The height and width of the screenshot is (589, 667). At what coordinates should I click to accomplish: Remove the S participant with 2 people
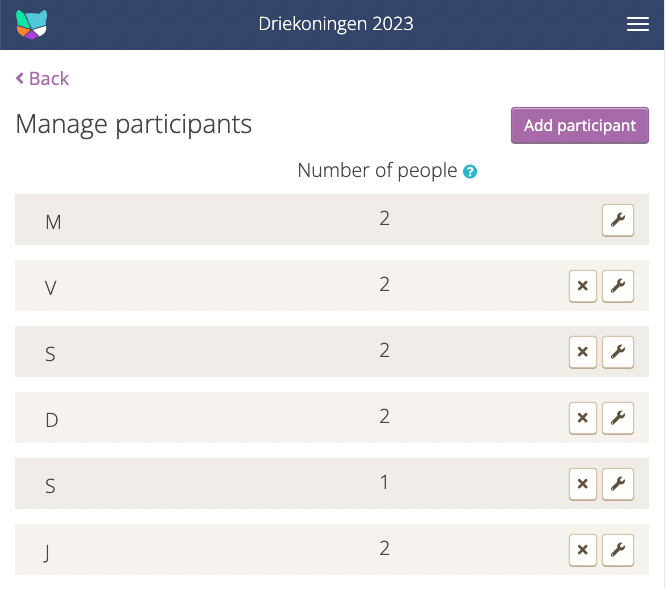583,352
